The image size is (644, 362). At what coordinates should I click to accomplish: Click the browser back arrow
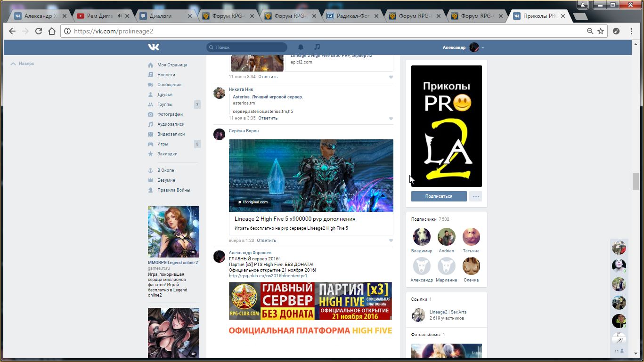12,31
